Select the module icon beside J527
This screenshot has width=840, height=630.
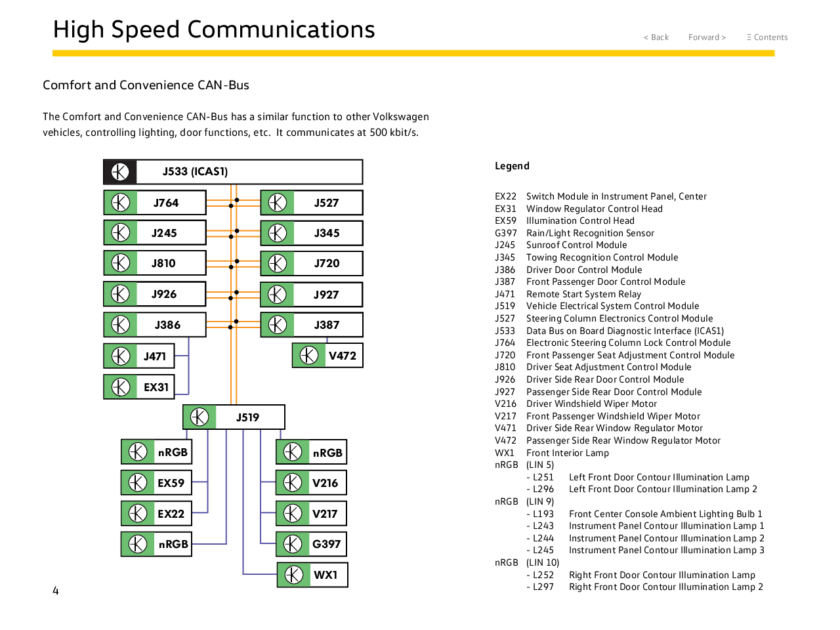278,203
